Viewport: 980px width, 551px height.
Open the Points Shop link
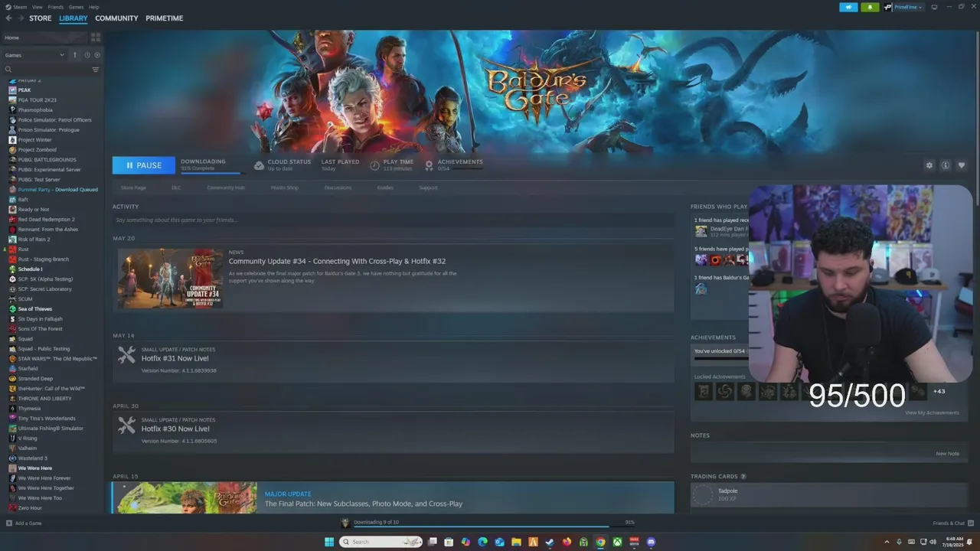point(284,187)
